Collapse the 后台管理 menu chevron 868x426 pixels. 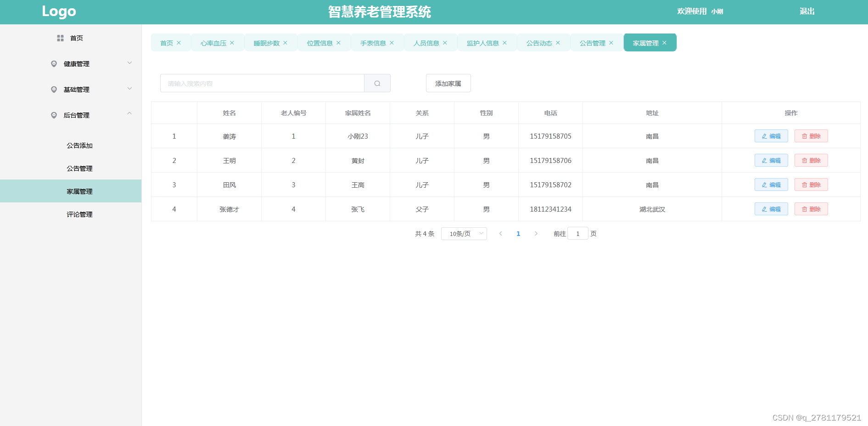129,113
